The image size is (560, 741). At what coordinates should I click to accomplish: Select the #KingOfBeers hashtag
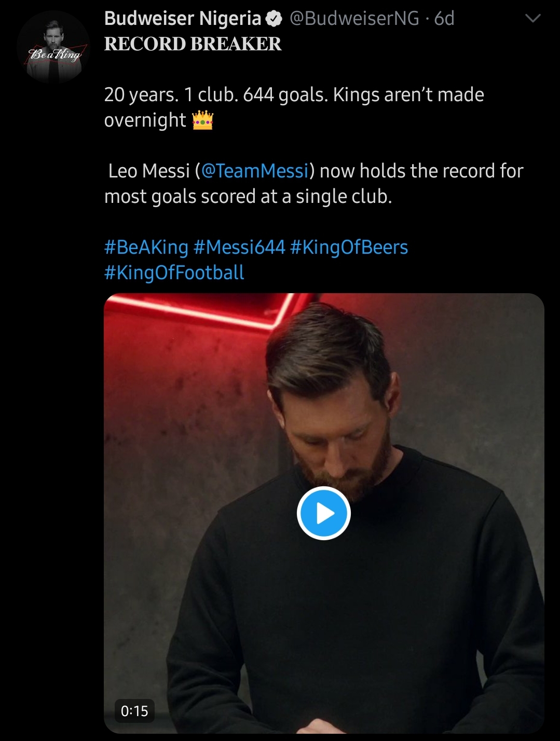pos(349,247)
